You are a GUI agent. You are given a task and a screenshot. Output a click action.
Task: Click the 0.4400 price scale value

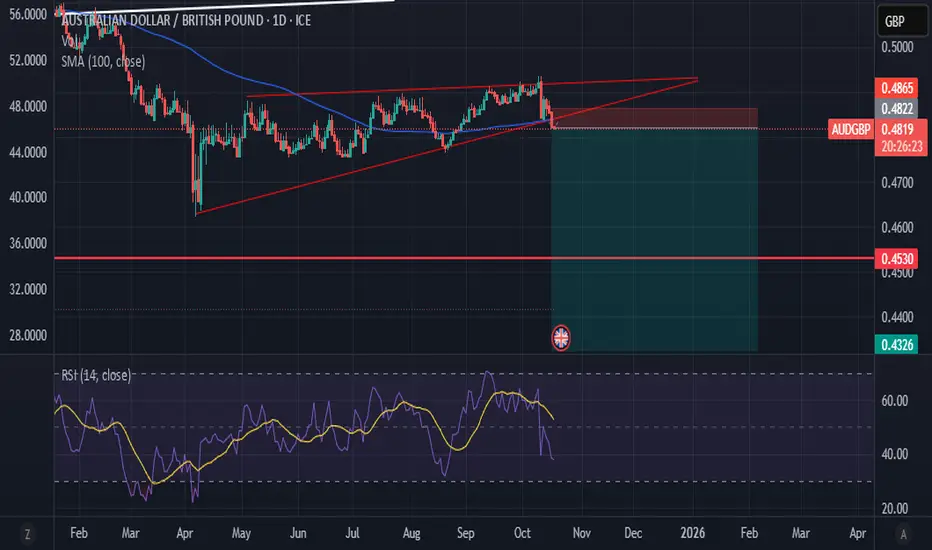[x=897, y=317]
